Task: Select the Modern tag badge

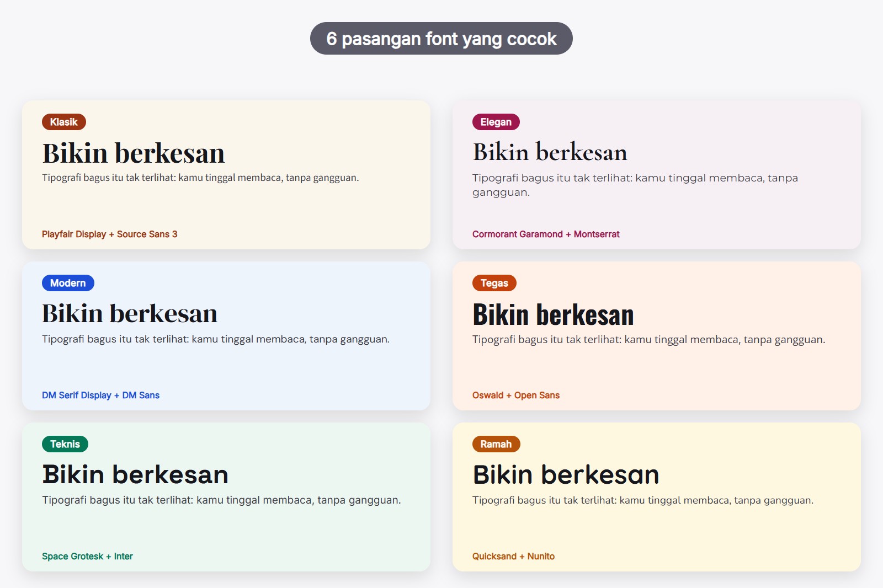Action: coord(68,283)
